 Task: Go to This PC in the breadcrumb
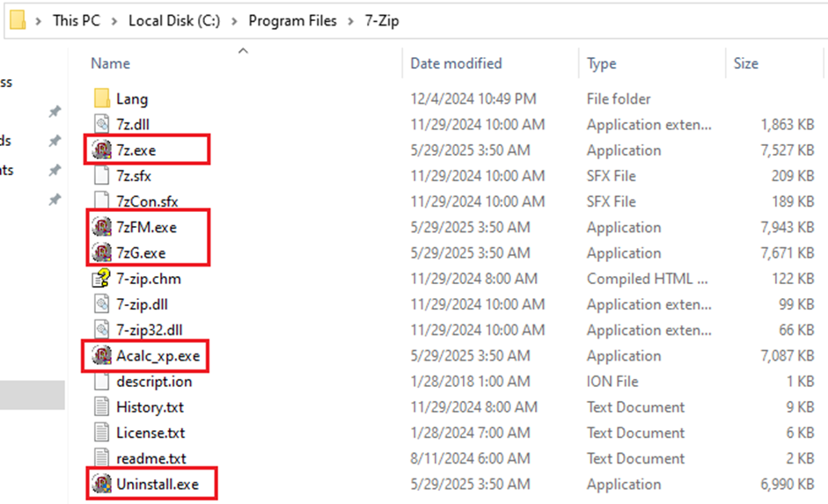point(76,20)
